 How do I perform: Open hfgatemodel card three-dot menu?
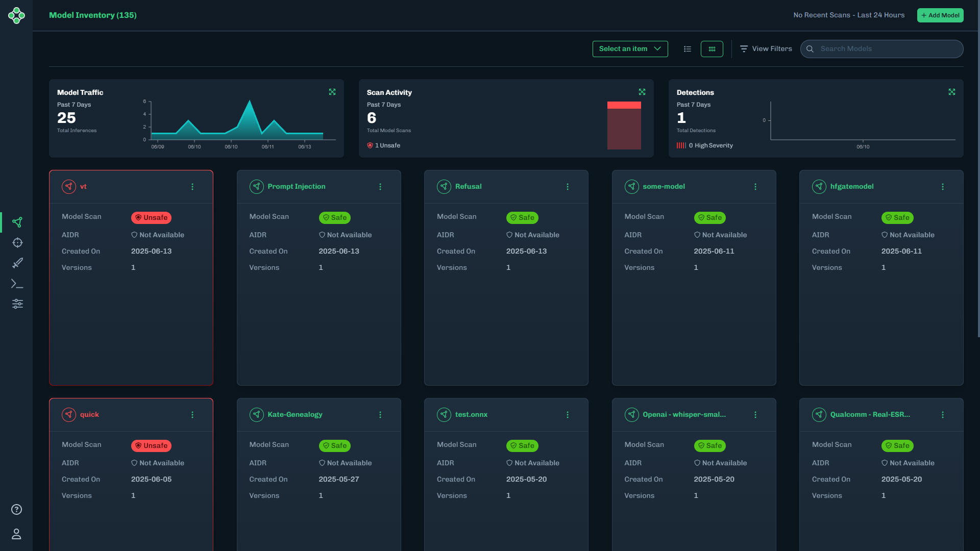943,187
